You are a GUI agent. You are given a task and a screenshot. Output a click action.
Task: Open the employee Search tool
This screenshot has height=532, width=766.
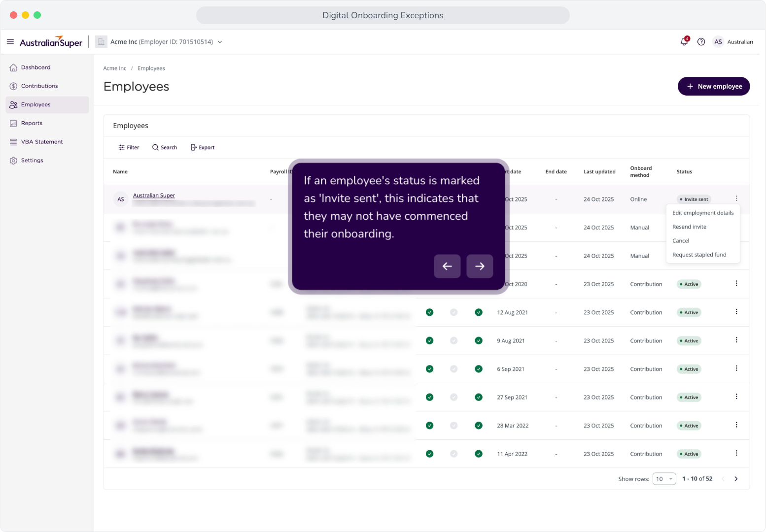click(x=165, y=147)
